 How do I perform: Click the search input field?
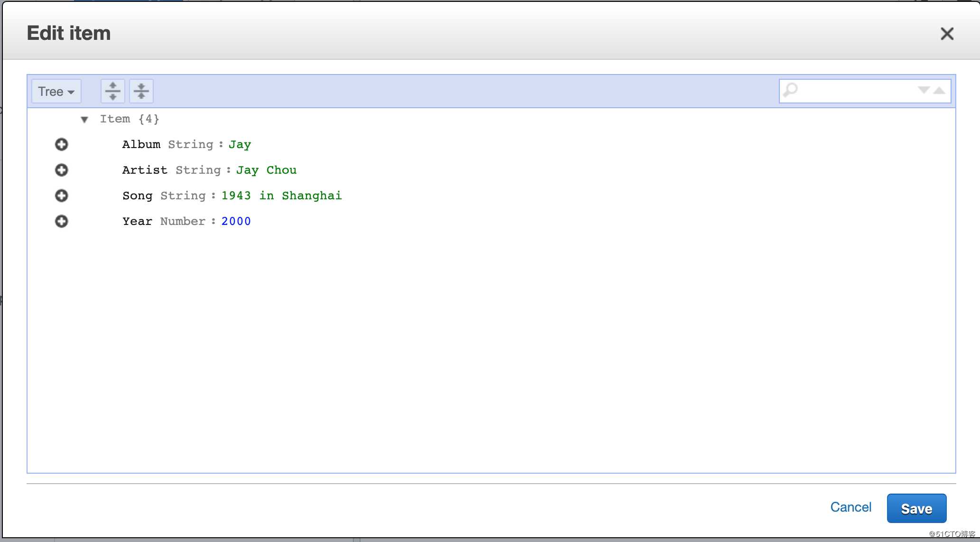pyautogui.click(x=860, y=91)
